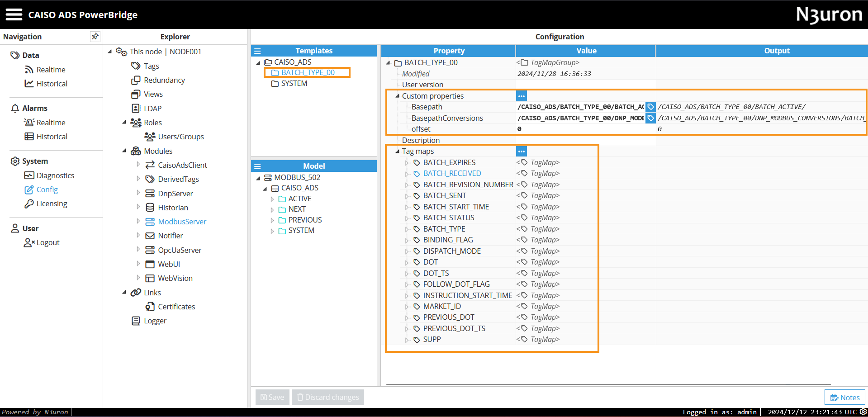Edit the Basepath value field
The image size is (868, 417).
point(581,107)
